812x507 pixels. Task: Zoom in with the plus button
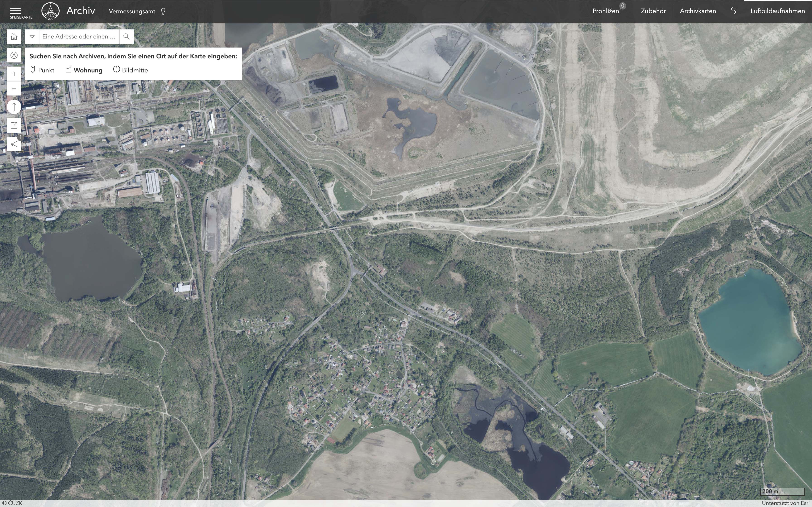[14, 74]
